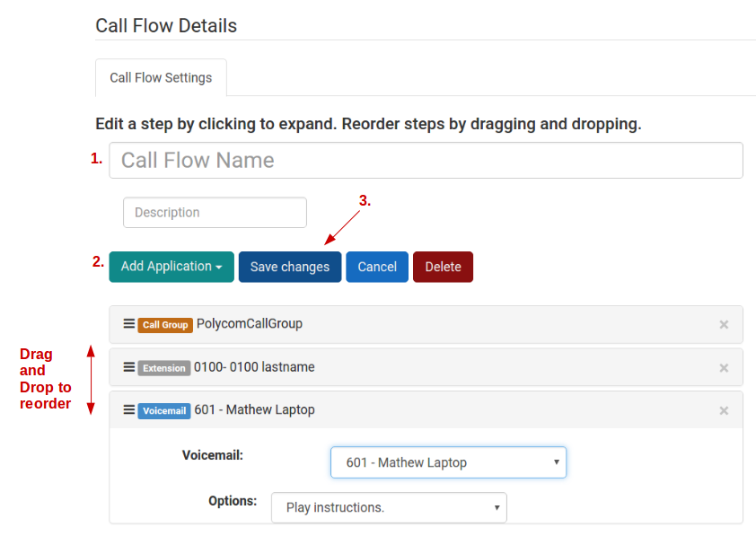
Task: Switch to the Call Flow Settings tab
Action: [x=160, y=77]
